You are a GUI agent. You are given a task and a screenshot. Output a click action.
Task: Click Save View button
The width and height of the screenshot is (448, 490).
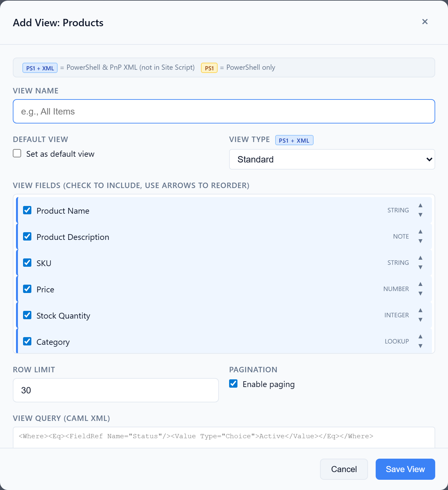(405, 469)
